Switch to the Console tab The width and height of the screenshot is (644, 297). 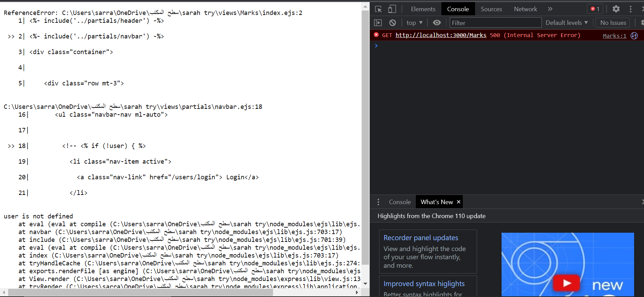click(x=458, y=9)
